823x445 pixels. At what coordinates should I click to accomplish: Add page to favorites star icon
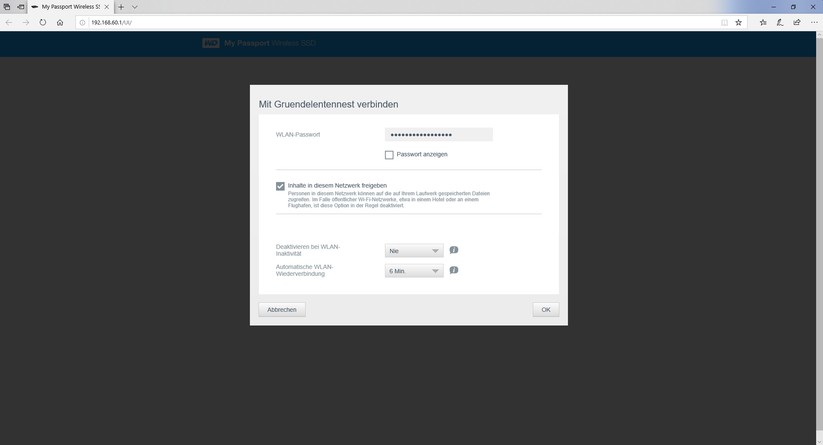[738, 23]
